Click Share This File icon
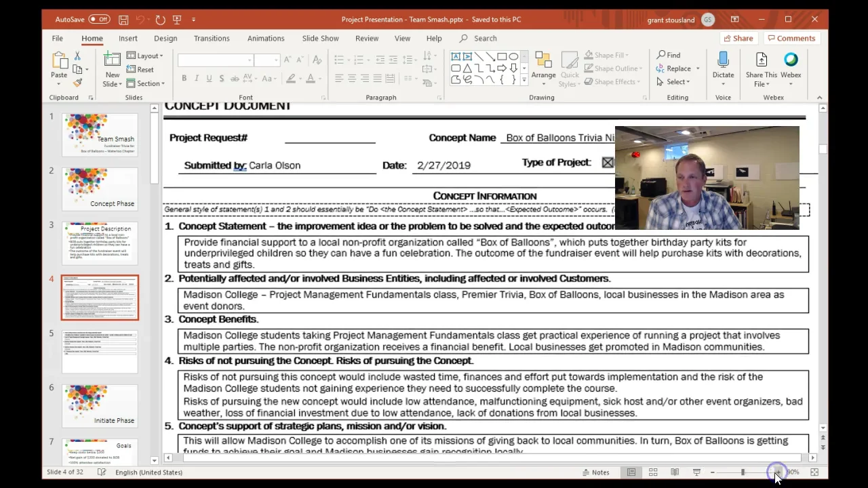The height and width of the screenshot is (488, 868). pyautogui.click(x=762, y=60)
